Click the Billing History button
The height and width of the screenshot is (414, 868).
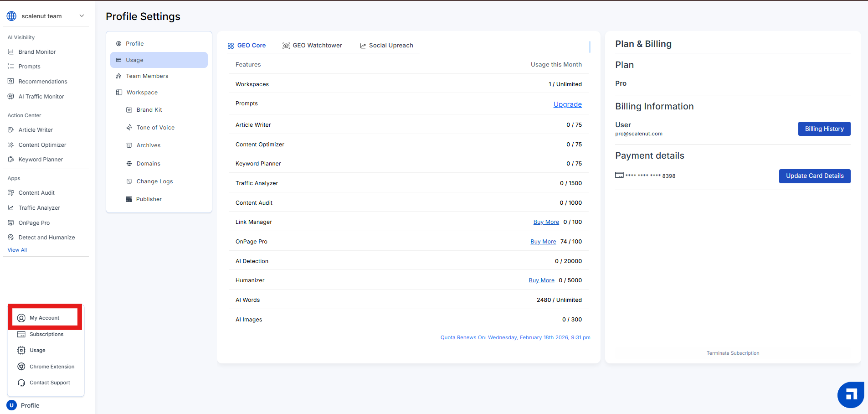point(824,129)
